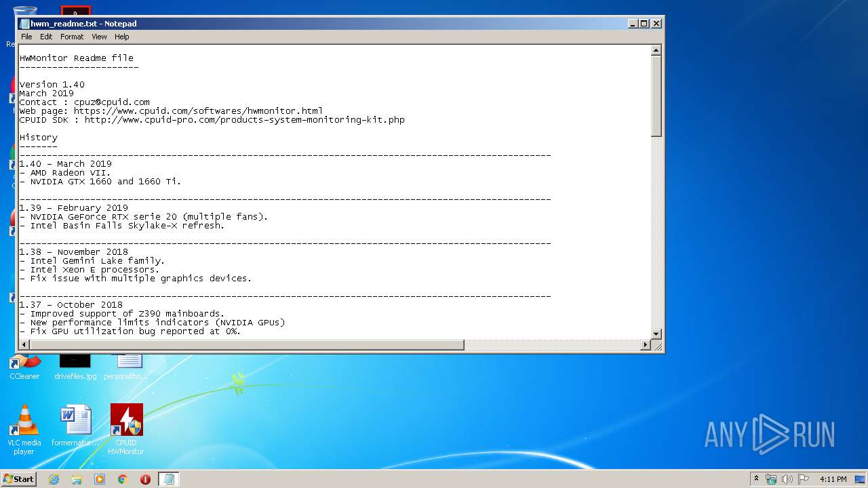
Task: Click the horizontal scrollbar thumb
Action: click(247, 345)
